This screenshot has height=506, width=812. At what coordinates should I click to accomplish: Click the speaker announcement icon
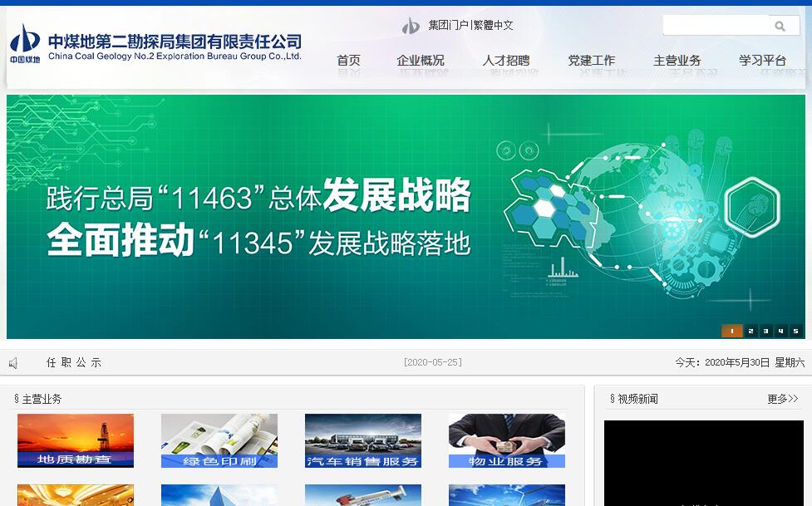pos(13,363)
